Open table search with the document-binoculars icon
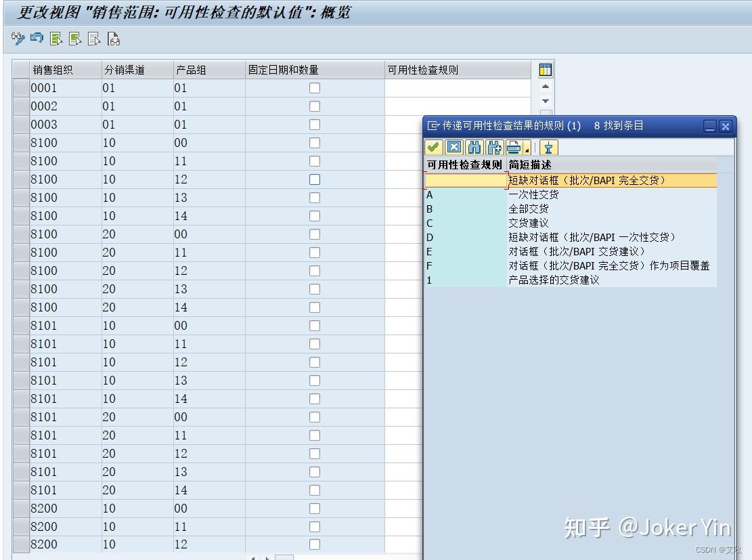Screen dimensions: 752x560 tap(114, 39)
